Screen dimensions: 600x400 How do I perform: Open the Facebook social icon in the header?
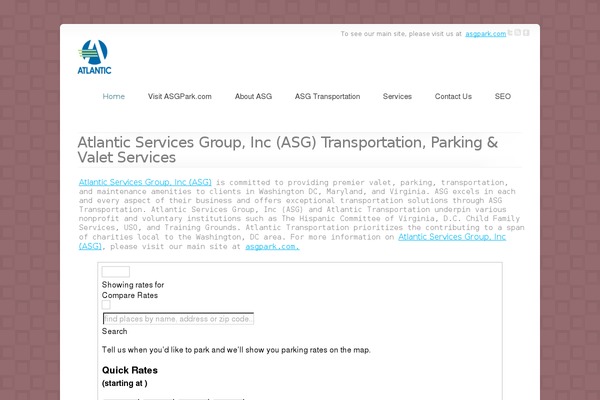pos(526,33)
